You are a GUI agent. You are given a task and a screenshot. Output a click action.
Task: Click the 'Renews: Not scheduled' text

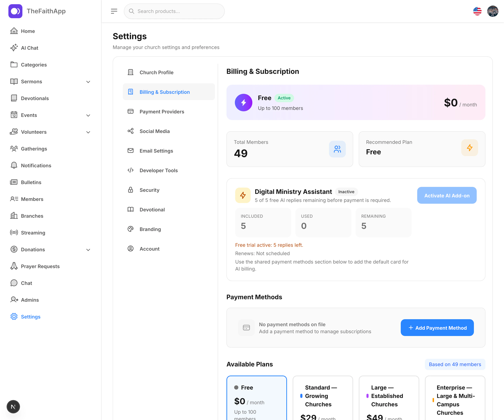262,253
